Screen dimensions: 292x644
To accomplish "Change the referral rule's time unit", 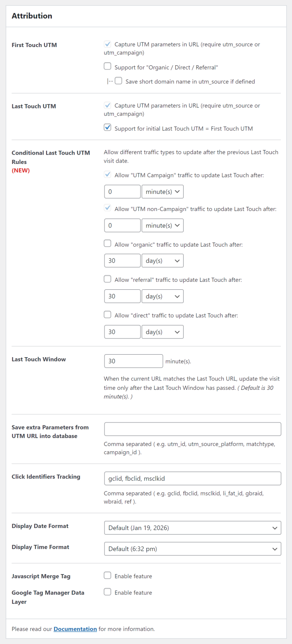I will pyautogui.click(x=163, y=296).
